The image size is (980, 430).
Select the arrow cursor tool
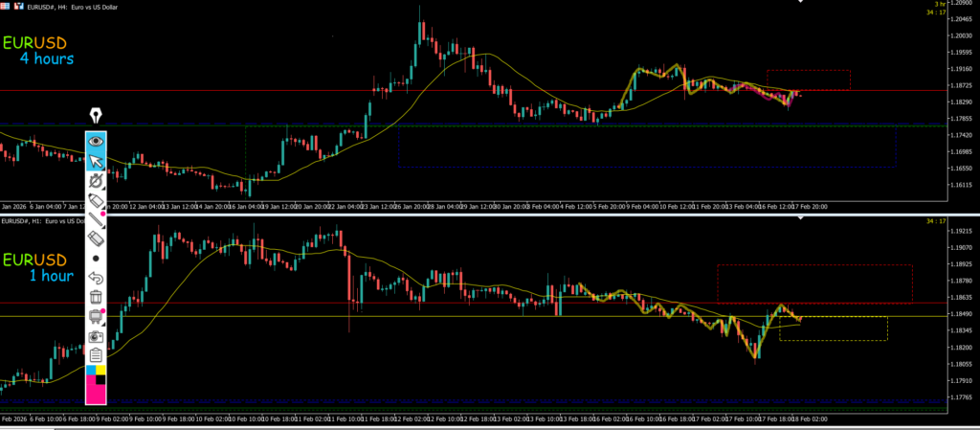[96, 160]
